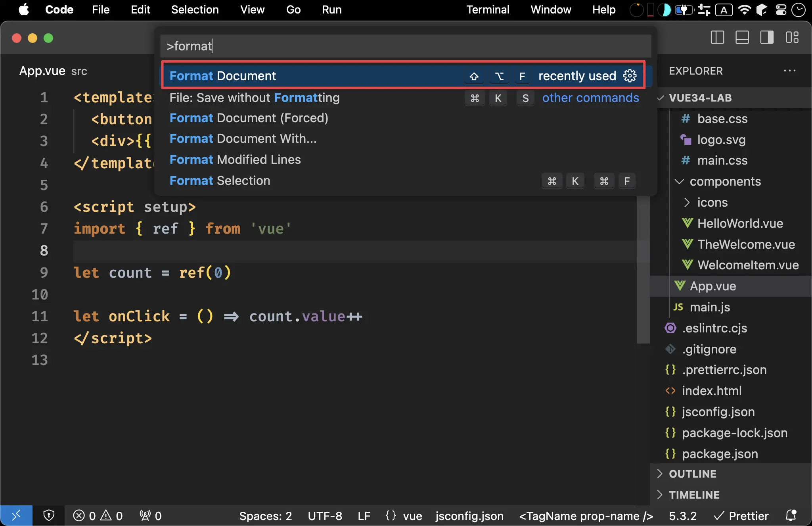
Task: Toggle secondary side bar layout icon
Action: coord(767,38)
